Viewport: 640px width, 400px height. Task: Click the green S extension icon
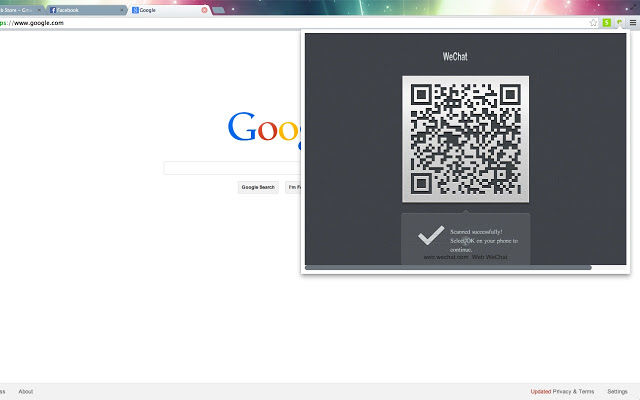(x=607, y=22)
